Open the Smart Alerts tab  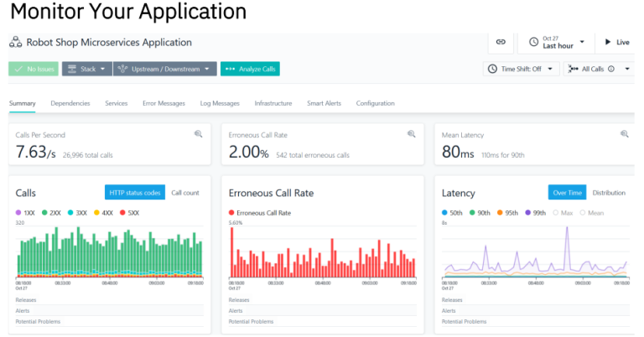point(324,103)
